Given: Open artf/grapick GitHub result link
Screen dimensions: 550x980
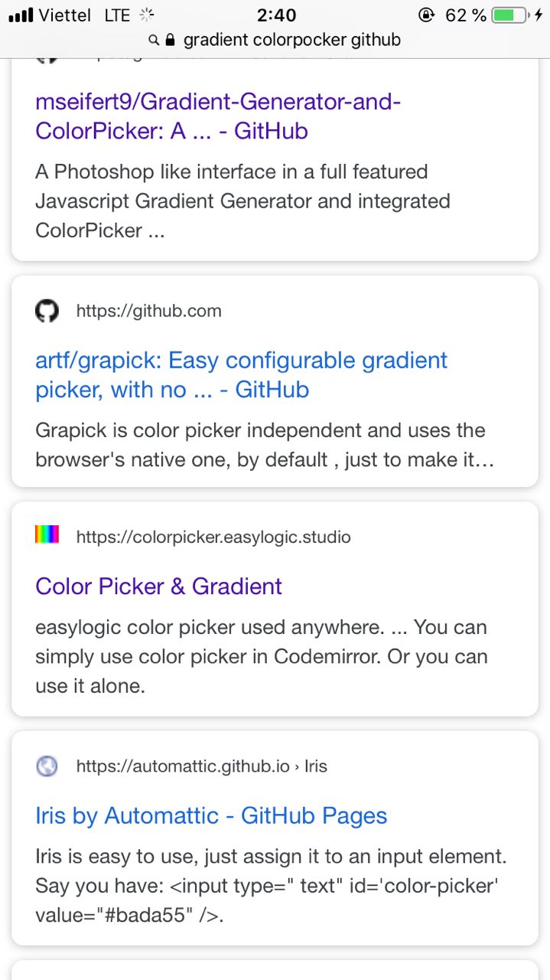Looking at the screenshot, I should 241,375.
